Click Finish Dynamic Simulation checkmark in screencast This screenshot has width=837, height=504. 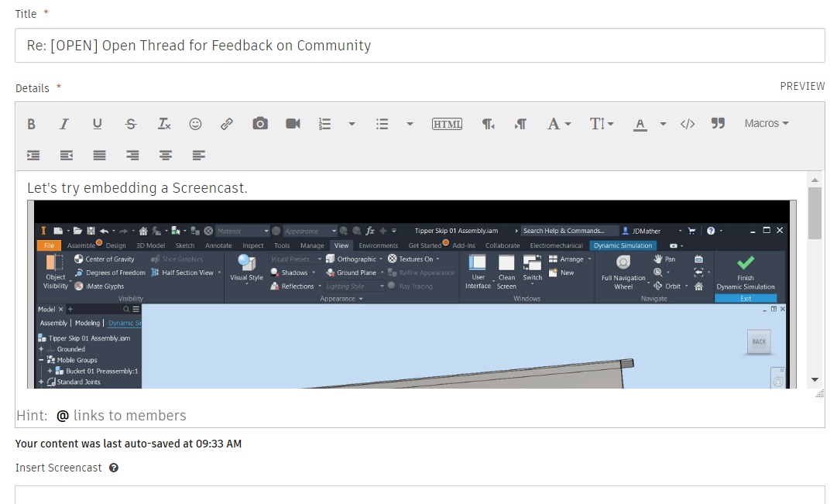coord(745,262)
